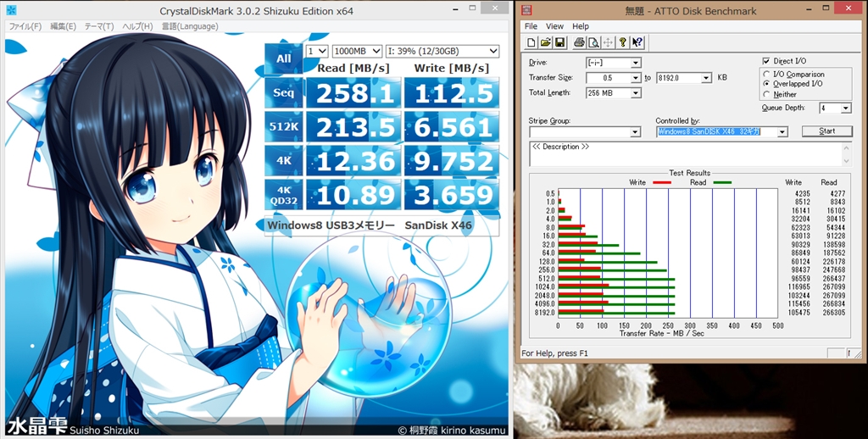This screenshot has height=439, width=868.
Task: Click 512K read result 213.5
Action: point(353,127)
